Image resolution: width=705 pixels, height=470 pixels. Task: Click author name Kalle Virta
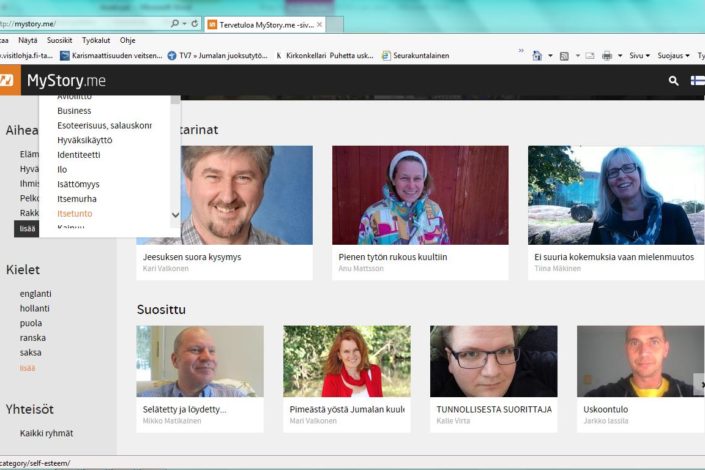[x=453, y=421]
